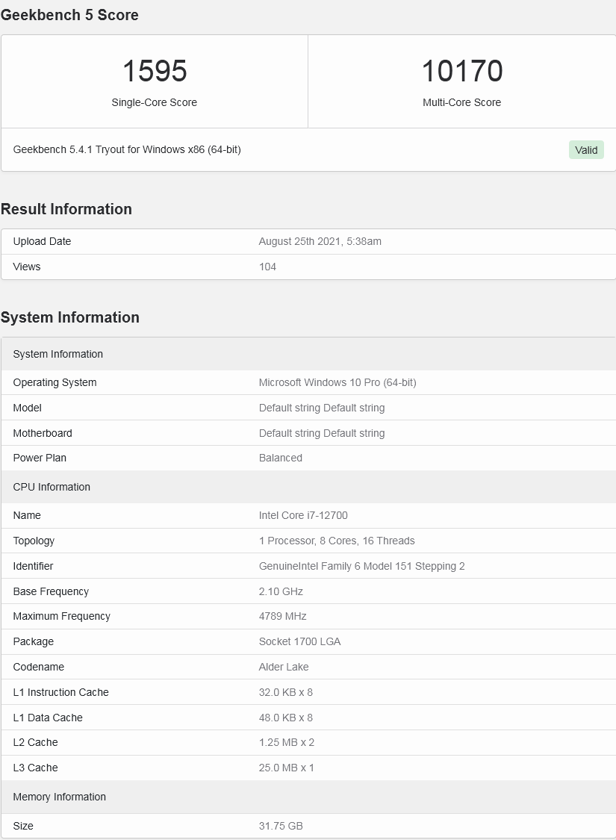Click the Power Plan Balanced value

(281, 458)
